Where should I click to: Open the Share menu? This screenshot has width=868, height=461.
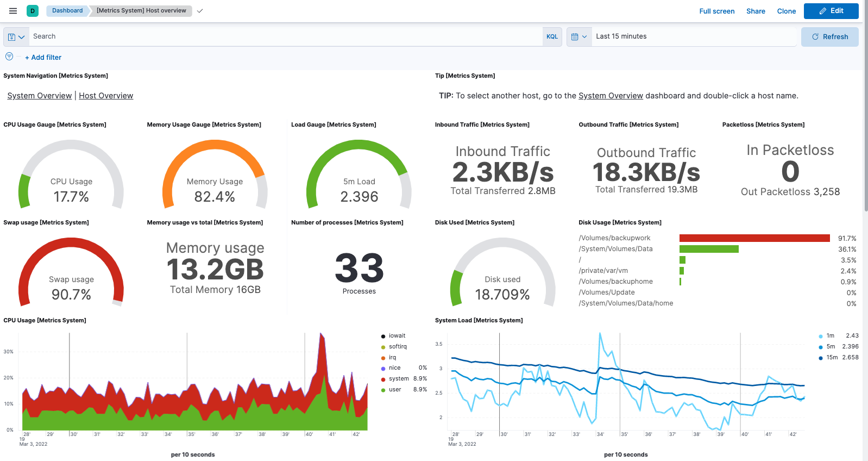click(755, 11)
